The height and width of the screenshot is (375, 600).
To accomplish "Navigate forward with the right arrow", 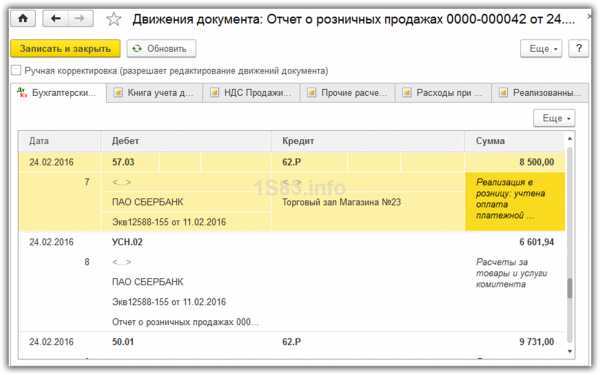I will (80, 18).
